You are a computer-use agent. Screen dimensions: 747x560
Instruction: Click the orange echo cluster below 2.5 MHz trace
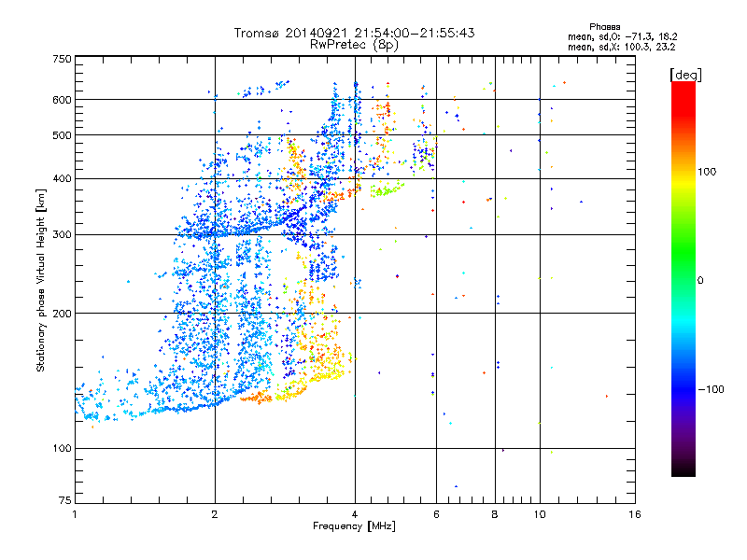[x=256, y=396]
